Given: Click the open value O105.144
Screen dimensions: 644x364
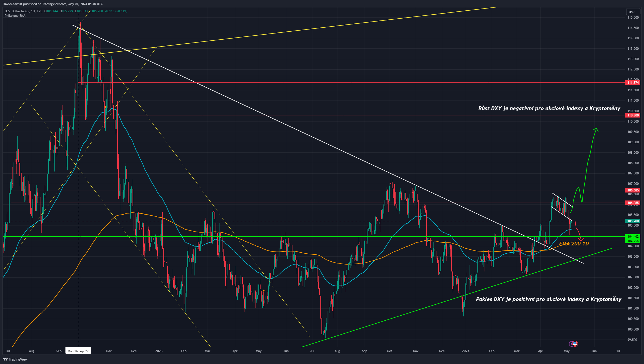Looking at the screenshot, I should pos(51,11).
